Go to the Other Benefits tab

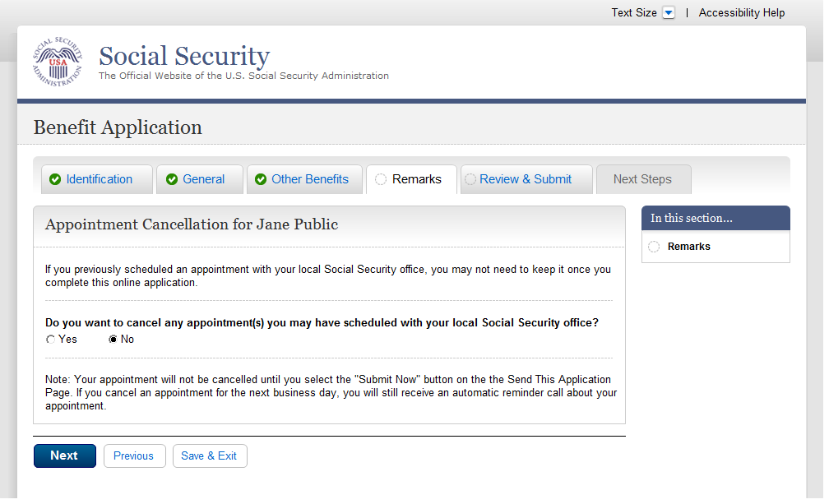click(x=309, y=179)
